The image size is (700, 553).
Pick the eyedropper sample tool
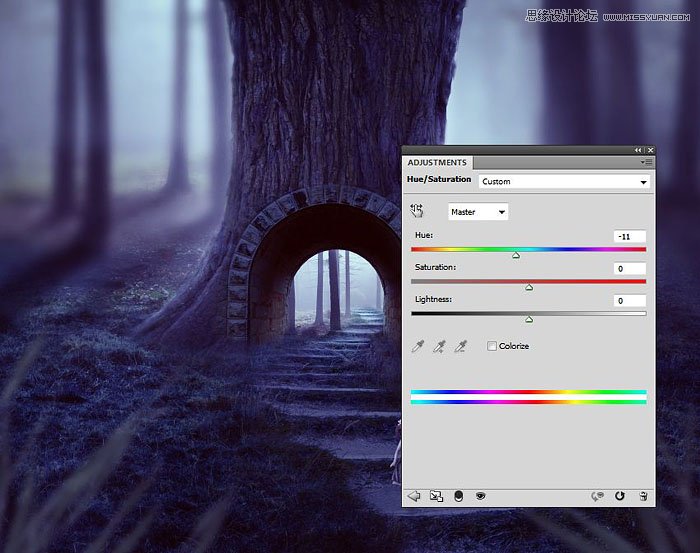[x=417, y=346]
